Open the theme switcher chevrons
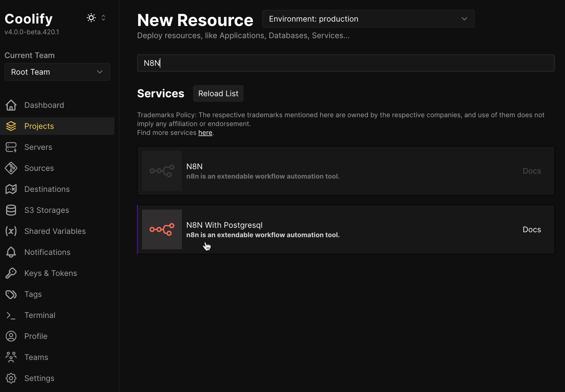565x392 pixels. pyautogui.click(x=103, y=18)
